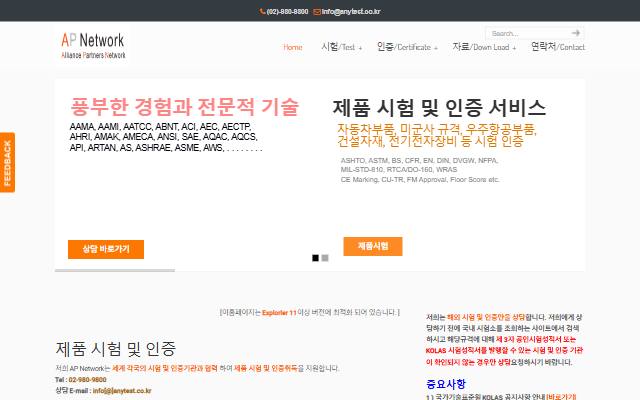The height and width of the screenshot is (400, 640).
Task: Select the first black slider dot
Action: coord(316,258)
